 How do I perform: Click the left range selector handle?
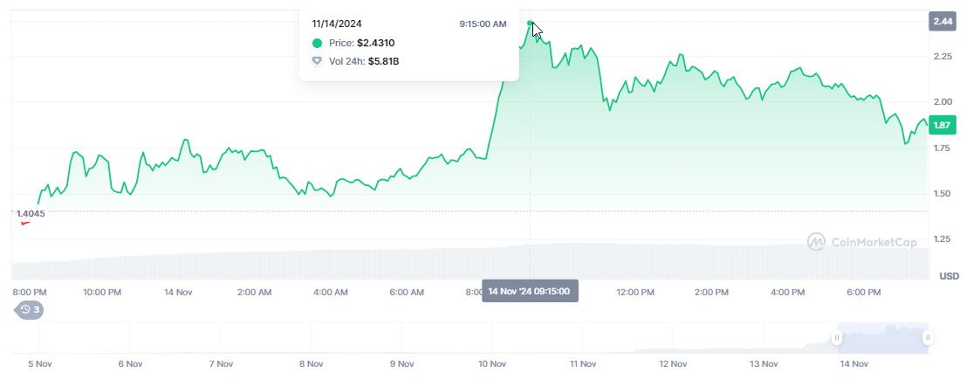pos(837,337)
